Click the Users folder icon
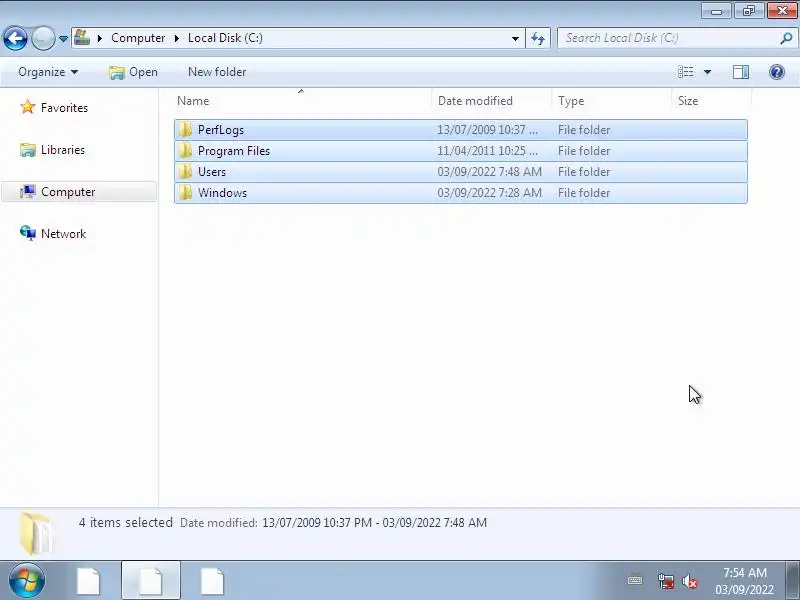The height and width of the screenshot is (600, 800). click(x=185, y=172)
